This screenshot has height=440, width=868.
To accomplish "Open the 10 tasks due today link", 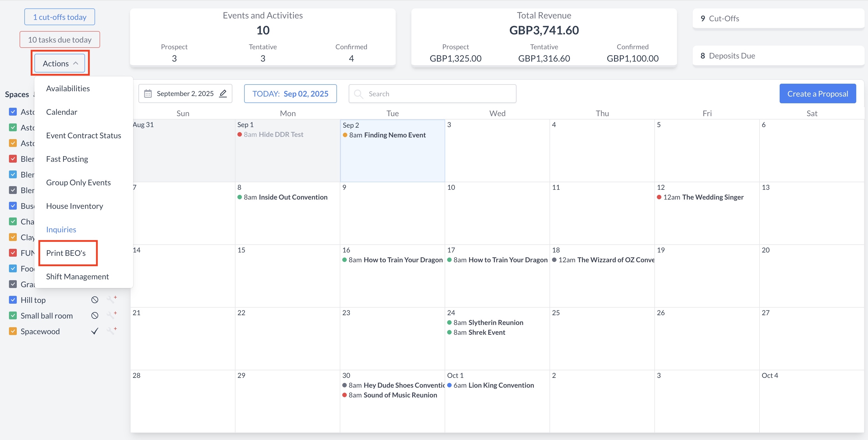I will [60, 40].
